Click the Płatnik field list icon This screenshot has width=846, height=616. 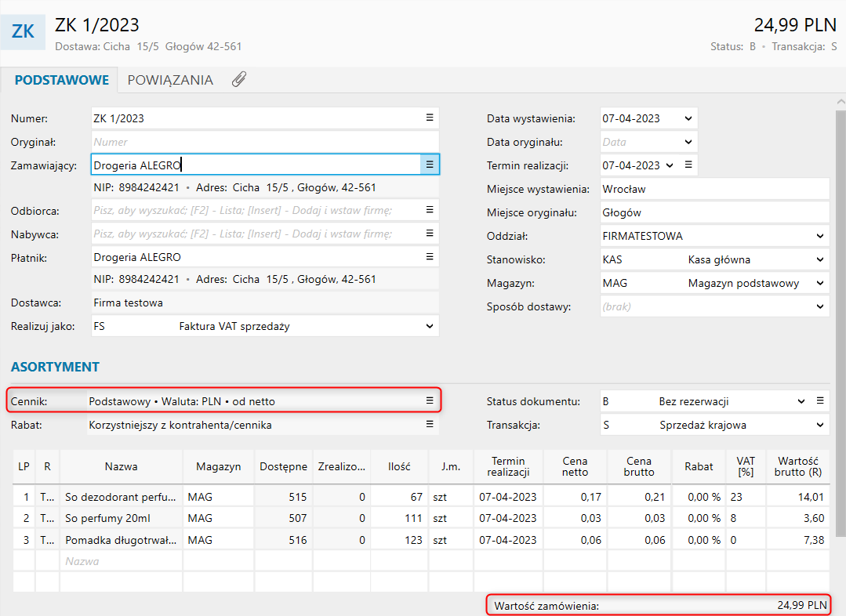pyautogui.click(x=429, y=257)
